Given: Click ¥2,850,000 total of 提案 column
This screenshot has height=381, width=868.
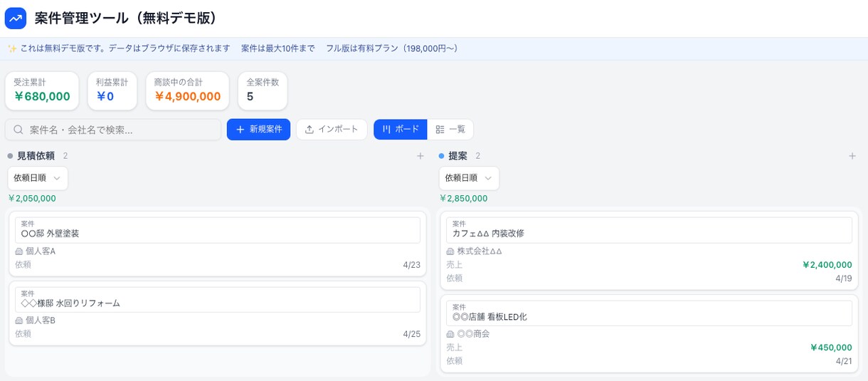Looking at the screenshot, I should click(x=463, y=199).
